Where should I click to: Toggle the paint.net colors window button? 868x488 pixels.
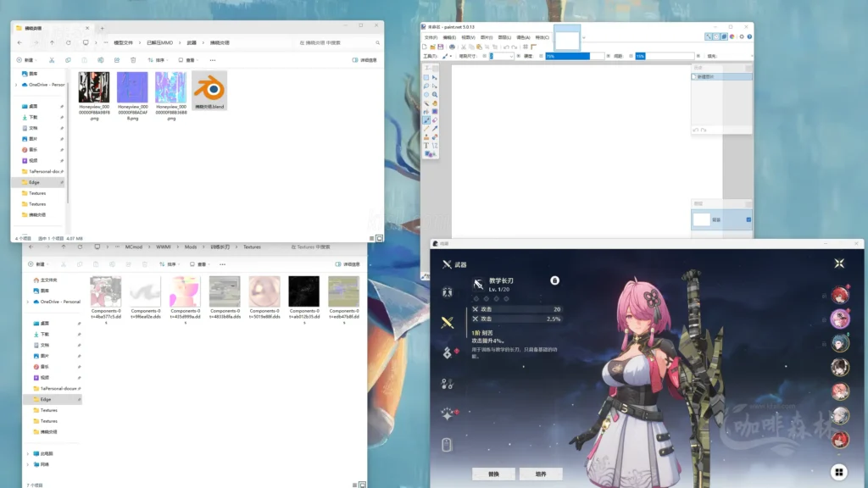(732, 36)
